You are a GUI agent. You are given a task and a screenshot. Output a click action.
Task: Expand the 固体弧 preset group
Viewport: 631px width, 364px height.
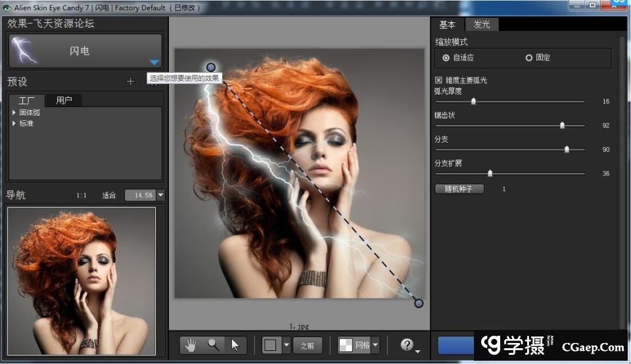point(14,113)
